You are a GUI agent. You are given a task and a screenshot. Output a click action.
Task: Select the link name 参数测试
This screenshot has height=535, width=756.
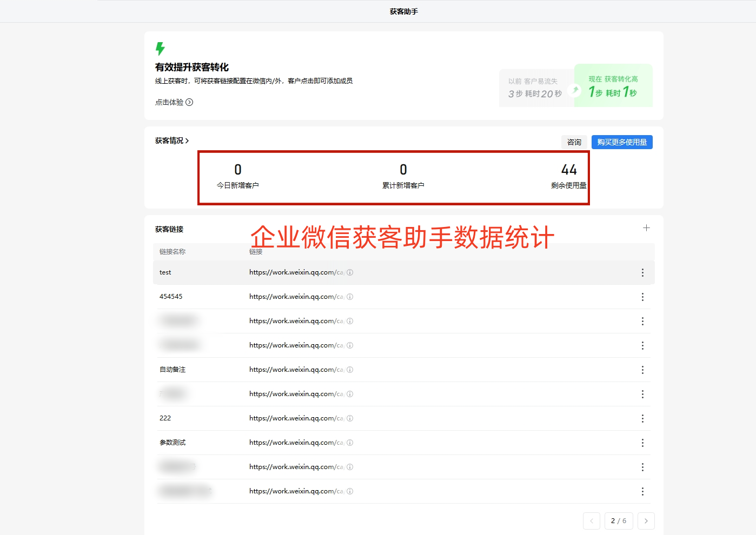[x=173, y=443]
